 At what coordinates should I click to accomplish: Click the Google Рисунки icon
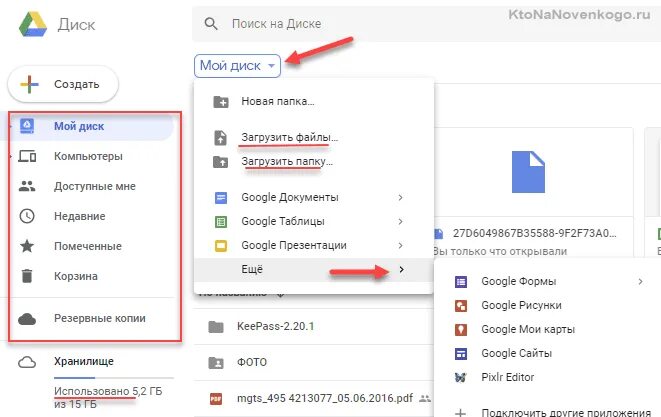pos(461,306)
